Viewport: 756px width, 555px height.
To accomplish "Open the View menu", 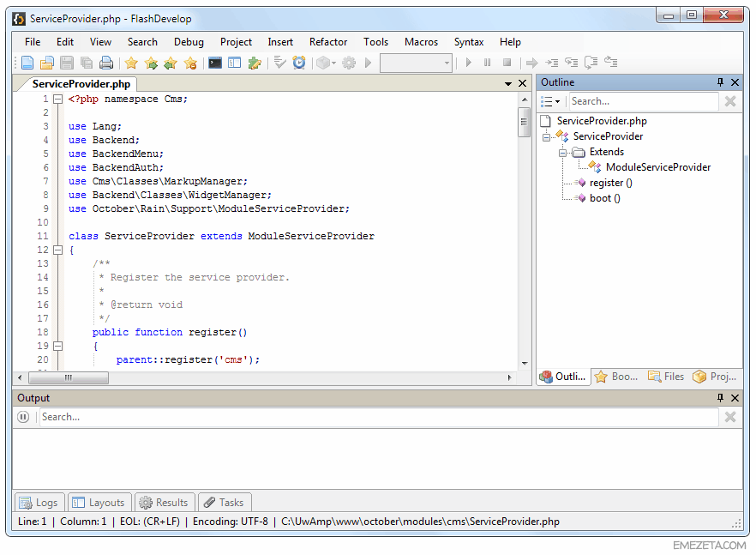I will (100, 42).
